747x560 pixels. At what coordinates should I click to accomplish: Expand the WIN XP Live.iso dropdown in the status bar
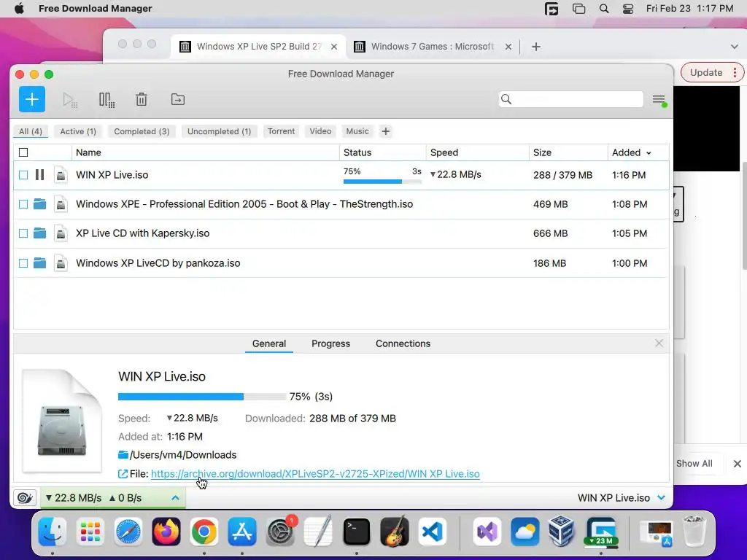[661, 497]
